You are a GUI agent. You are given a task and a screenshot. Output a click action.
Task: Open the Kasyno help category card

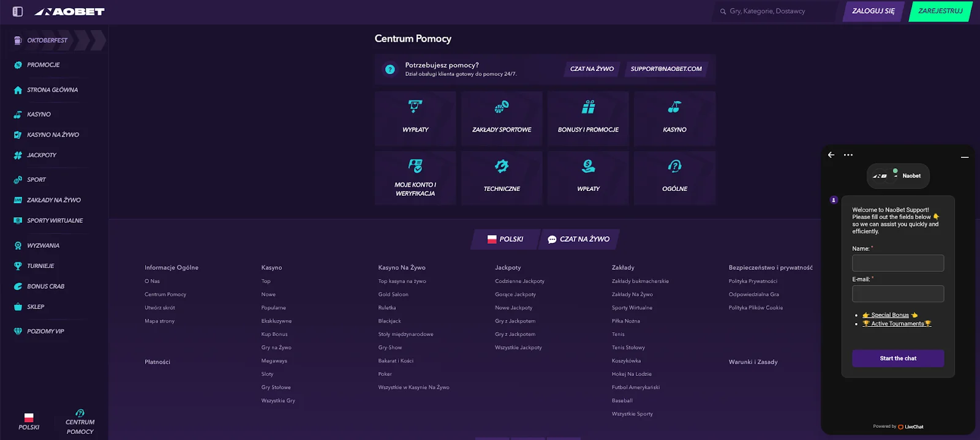[674, 119]
